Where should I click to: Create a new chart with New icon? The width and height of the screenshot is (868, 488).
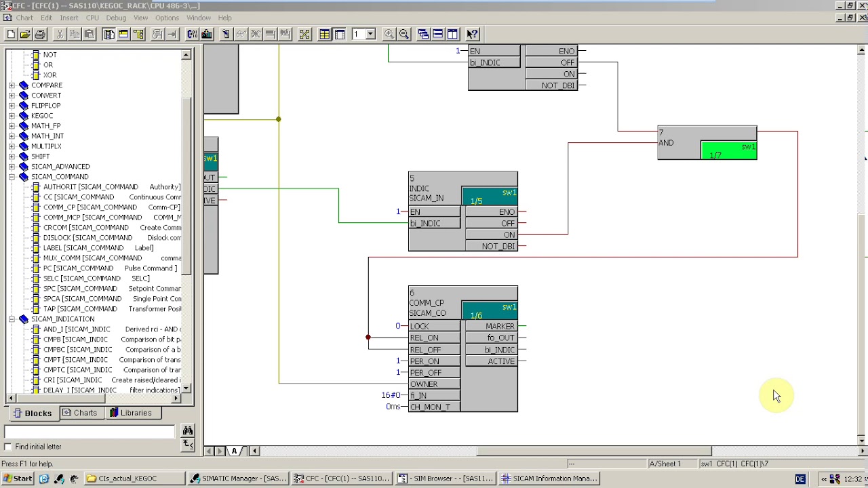[x=11, y=34]
